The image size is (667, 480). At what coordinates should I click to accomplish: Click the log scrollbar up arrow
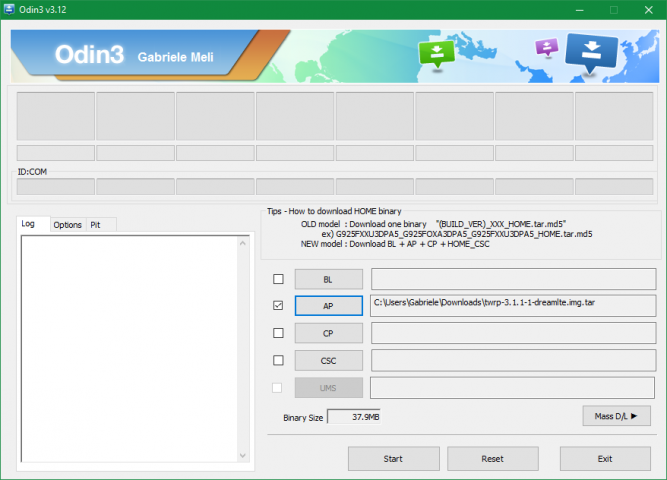pyautogui.click(x=243, y=243)
